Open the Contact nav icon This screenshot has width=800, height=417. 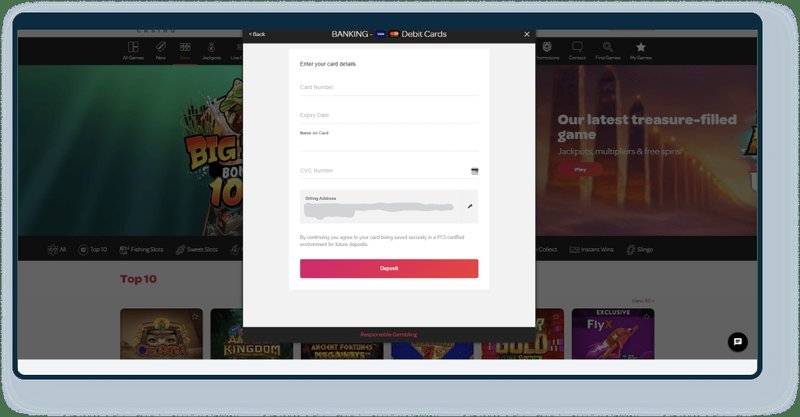pyautogui.click(x=577, y=51)
